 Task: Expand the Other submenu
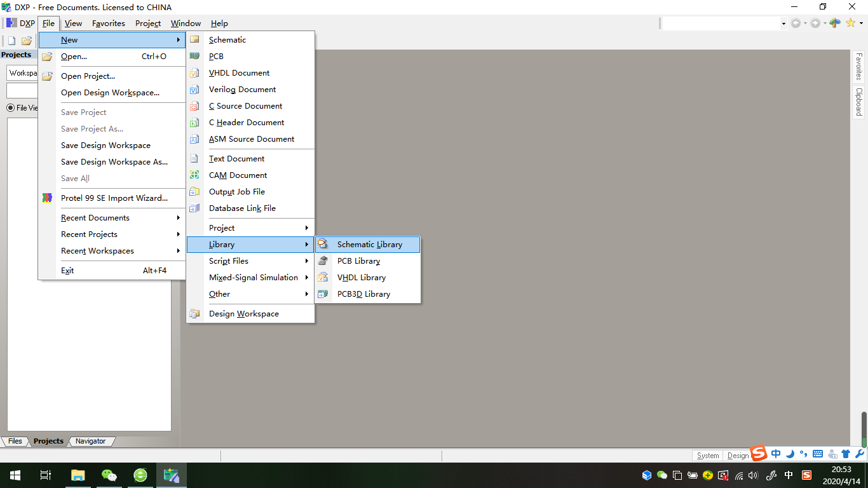coord(250,294)
